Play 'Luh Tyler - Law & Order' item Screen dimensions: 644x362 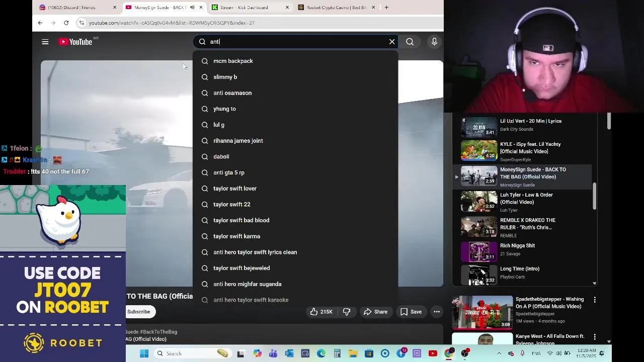pyautogui.click(x=523, y=202)
